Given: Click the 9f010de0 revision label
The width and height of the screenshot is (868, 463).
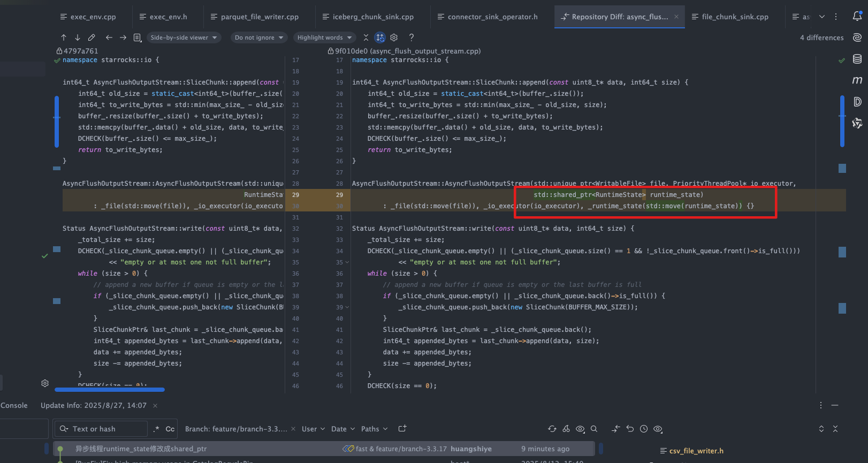Looking at the screenshot, I should click(x=405, y=51).
